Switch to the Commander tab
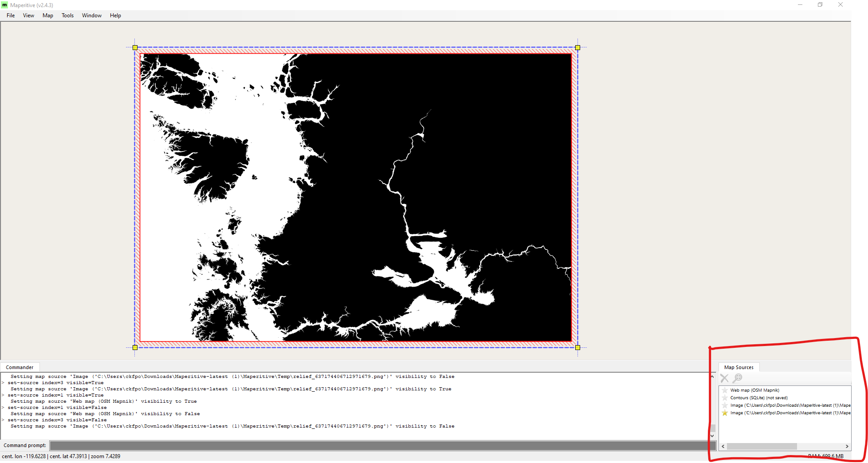This screenshot has height=463, width=868. [x=20, y=367]
